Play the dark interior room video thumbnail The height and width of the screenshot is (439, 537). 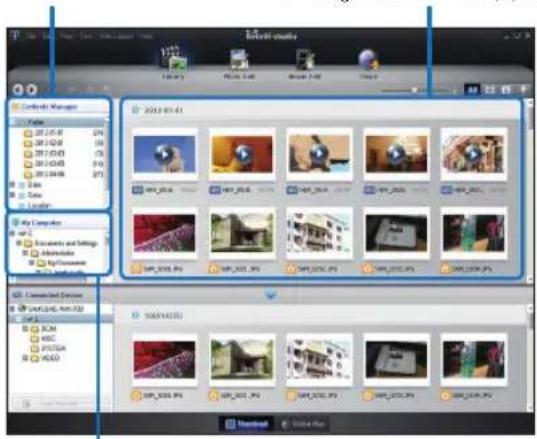pos(396,154)
